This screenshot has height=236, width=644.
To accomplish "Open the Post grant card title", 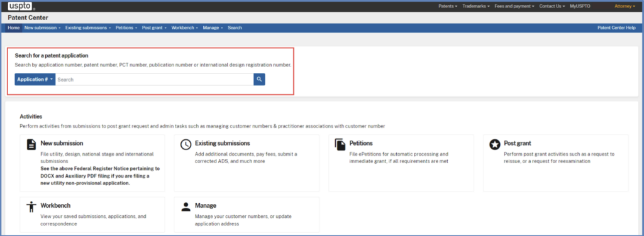I will (x=517, y=143).
